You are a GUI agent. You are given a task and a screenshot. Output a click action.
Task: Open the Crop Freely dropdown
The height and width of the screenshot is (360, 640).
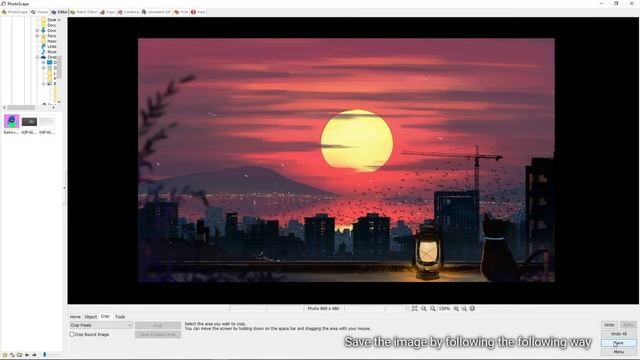click(101, 325)
